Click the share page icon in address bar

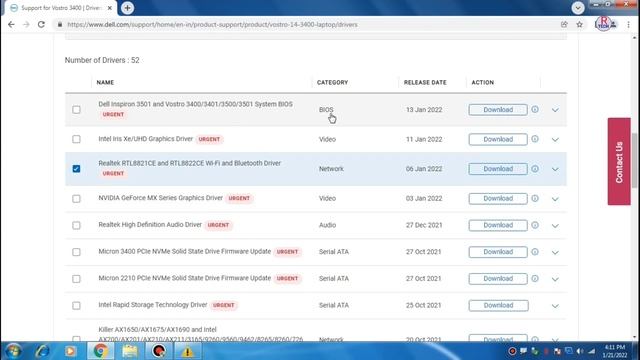(564, 24)
